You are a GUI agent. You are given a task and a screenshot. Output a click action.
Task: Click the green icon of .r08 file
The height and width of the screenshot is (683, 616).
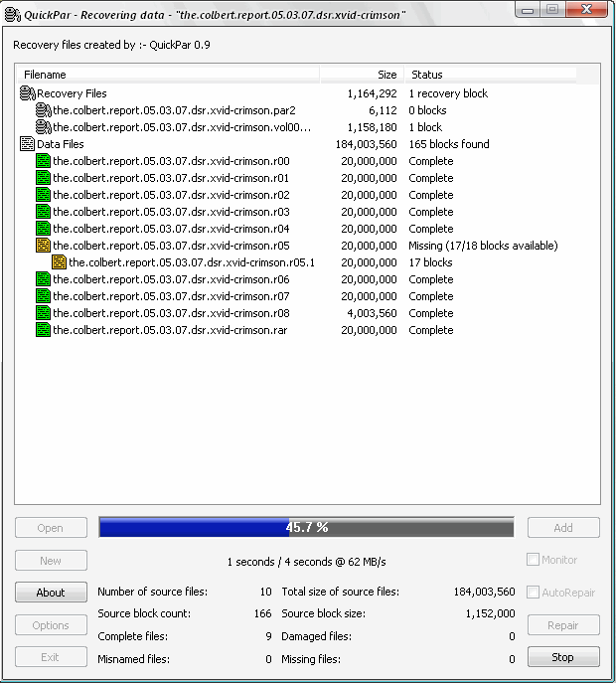click(43, 313)
